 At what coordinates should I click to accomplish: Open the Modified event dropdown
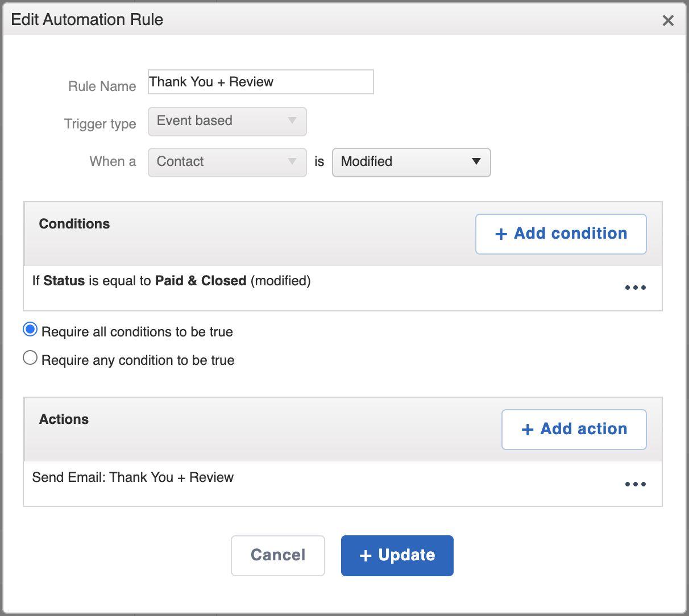411,162
